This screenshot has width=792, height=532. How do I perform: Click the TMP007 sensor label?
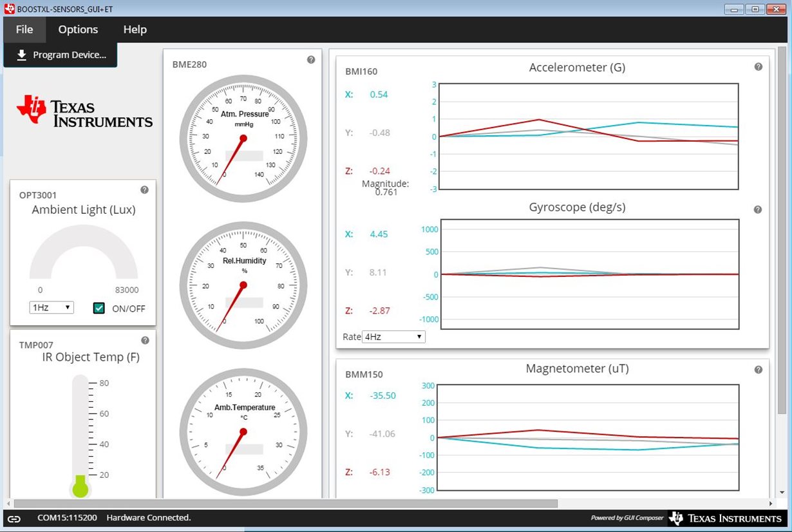36,345
